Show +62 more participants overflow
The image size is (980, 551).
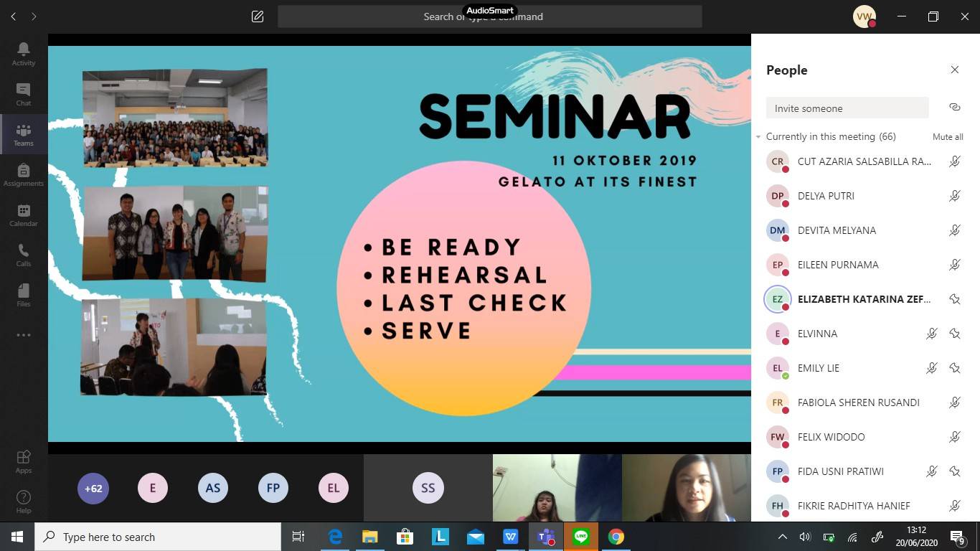tap(93, 489)
